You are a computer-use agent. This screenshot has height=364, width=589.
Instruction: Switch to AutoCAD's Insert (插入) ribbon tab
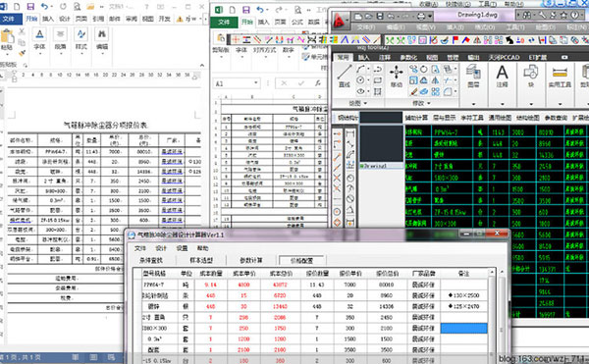tap(363, 58)
